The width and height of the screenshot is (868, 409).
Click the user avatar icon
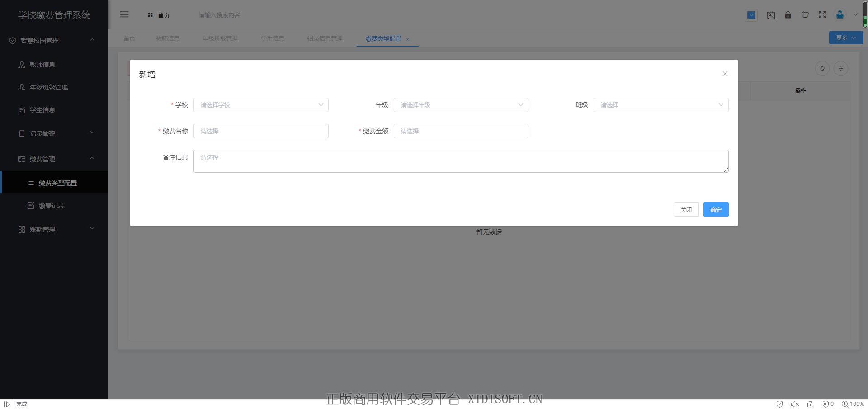click(x=840, y=15)
